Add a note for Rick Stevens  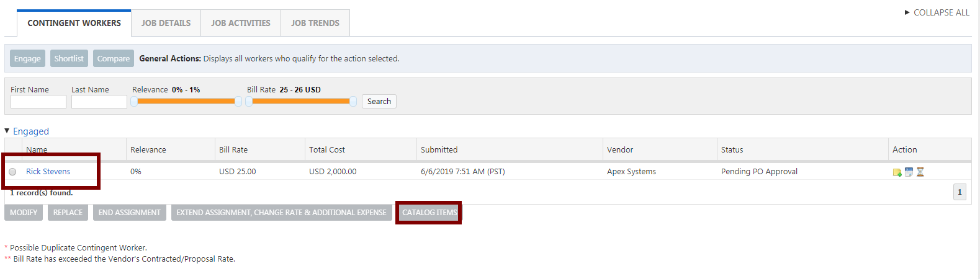pos(897,172)
